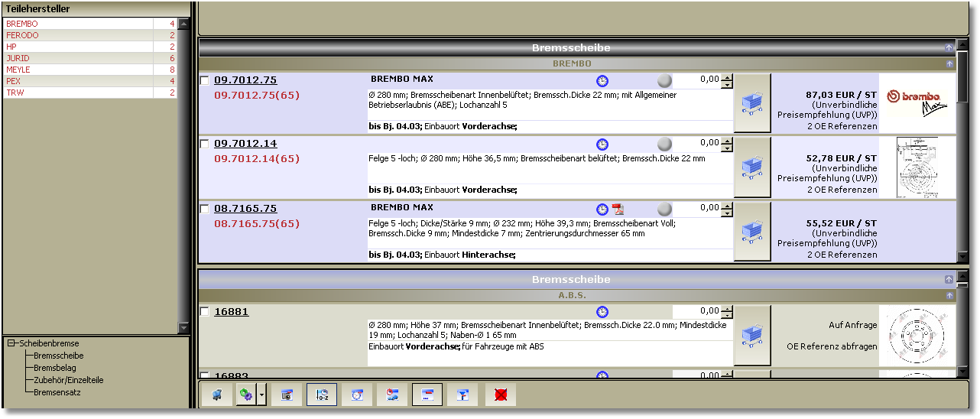Click the clock icon in row 16881
Viewport: 980px width, 419px height.
[x=602, y=312]
